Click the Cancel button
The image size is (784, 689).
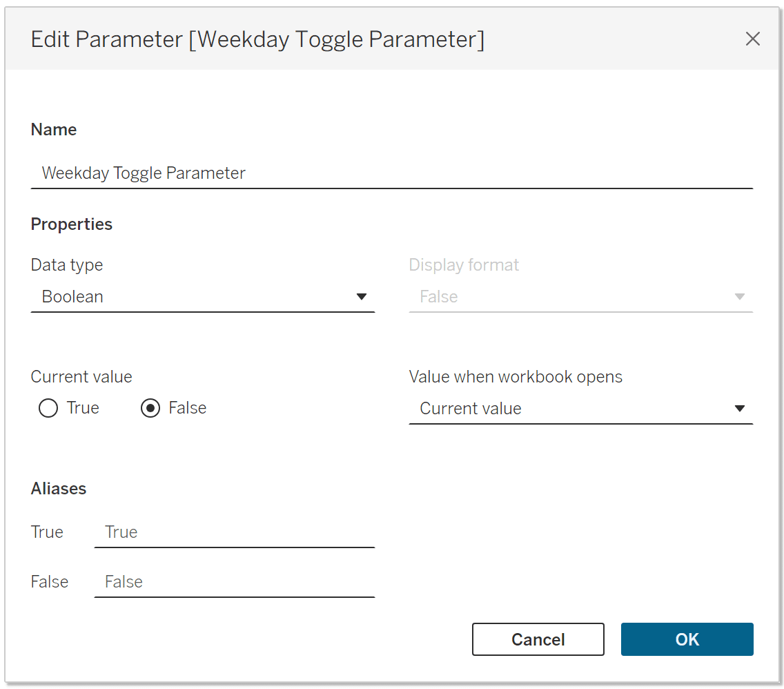coord(538,639)
